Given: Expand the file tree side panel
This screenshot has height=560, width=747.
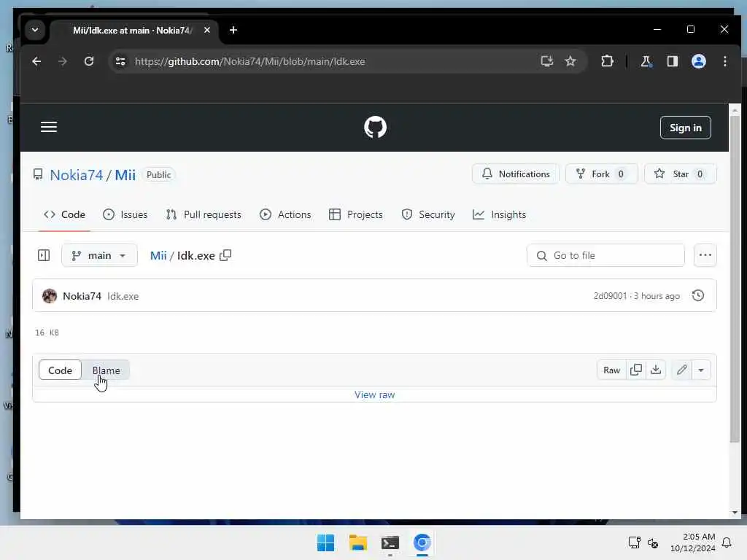Looking at the screenshot, I should tap(44, 256).
